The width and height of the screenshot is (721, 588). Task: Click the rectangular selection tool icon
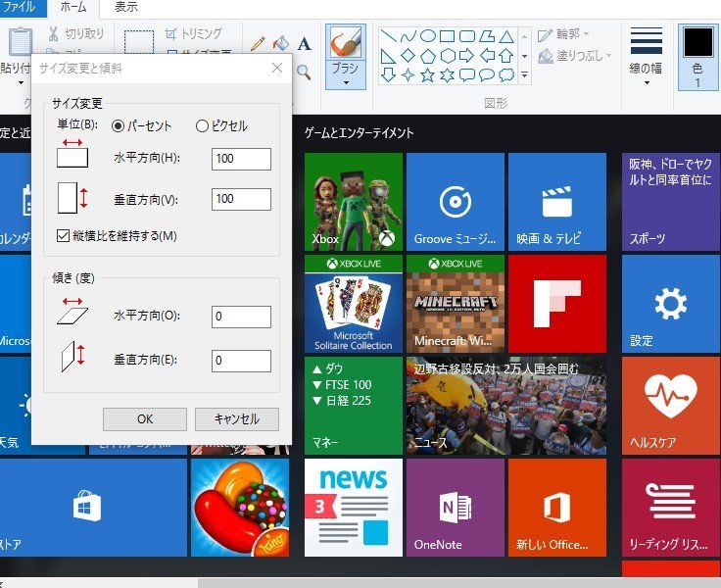139,45
